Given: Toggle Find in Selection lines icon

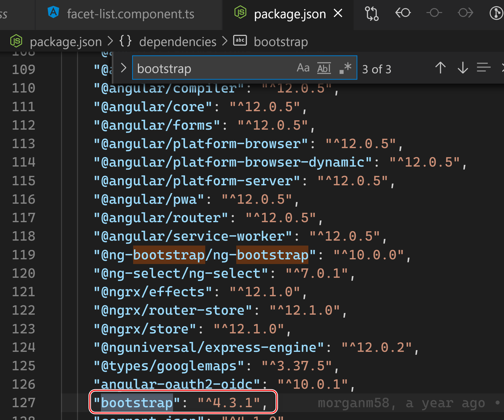Looking at the screenshot, I should pyautogui.click(x=483, y=67).
